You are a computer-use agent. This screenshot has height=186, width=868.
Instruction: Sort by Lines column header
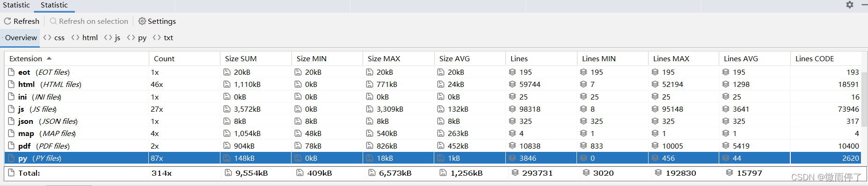click(x=541, y=58)
